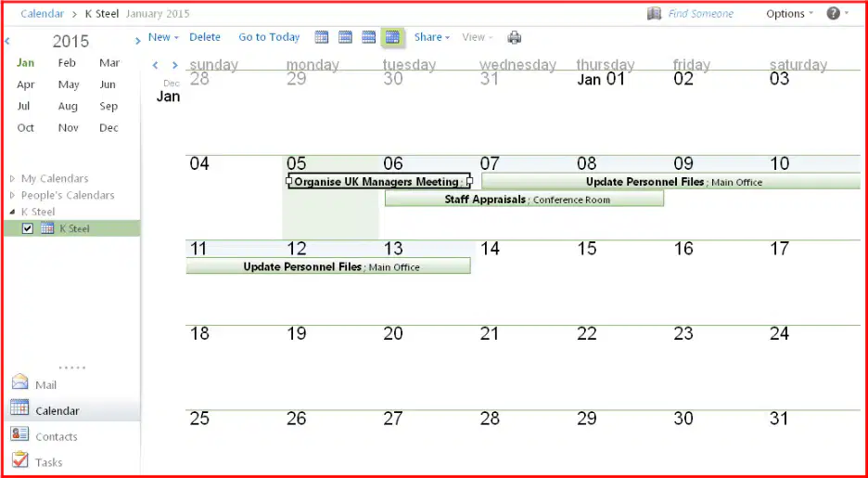
Task: Open the Share dropdown menu
Action: [432, 37]
